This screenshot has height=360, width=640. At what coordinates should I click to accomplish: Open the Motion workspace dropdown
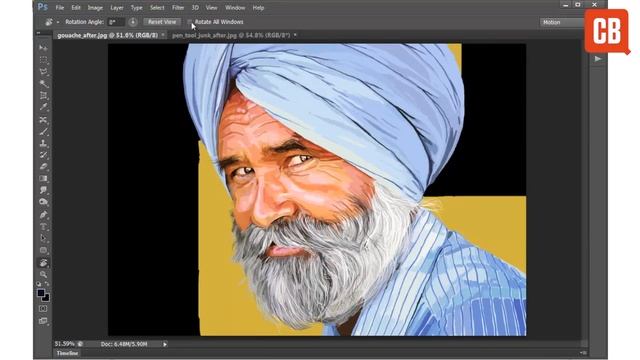pos(562,22)
